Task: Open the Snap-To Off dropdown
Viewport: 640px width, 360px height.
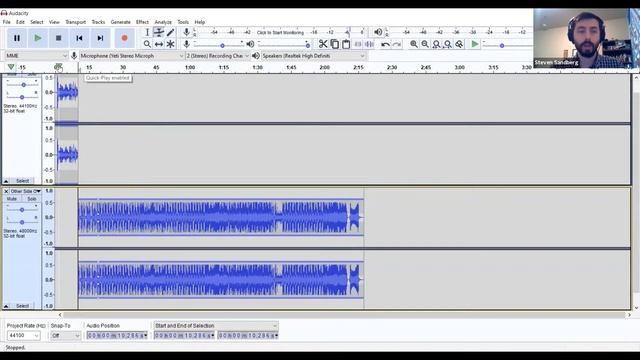Action: (65, 336)
